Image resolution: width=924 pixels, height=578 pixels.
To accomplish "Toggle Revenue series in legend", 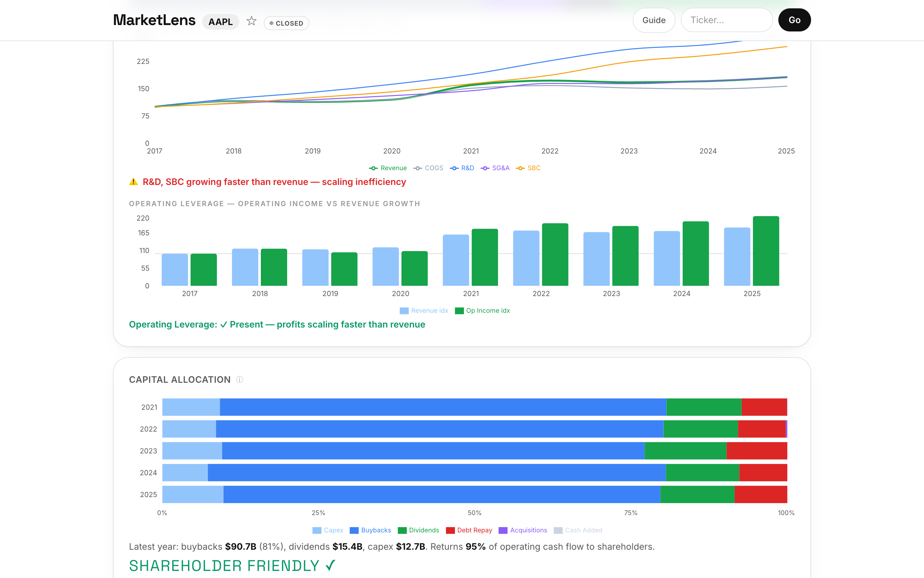I will pyautogui.click(x=388, y=168).
